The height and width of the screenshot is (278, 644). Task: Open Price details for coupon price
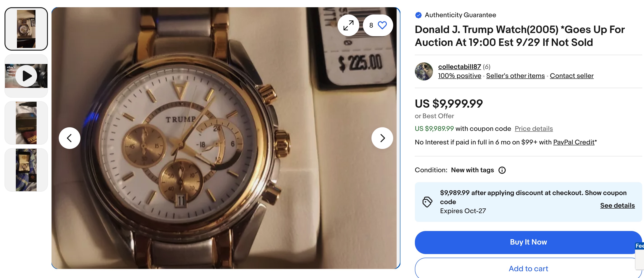(534, 129)
